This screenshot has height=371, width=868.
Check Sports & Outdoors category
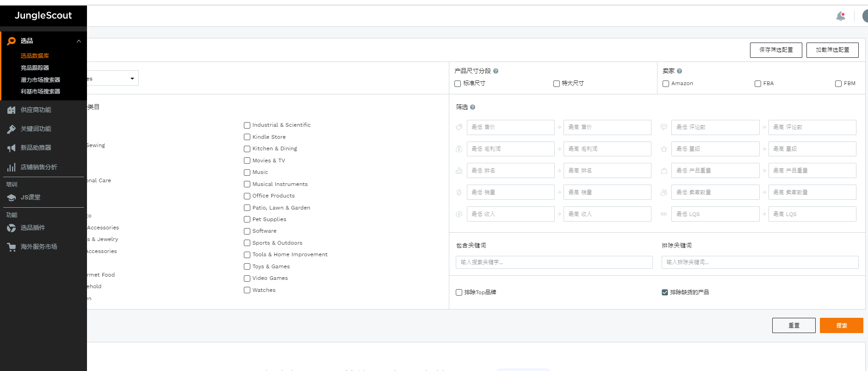coord(247,243)
